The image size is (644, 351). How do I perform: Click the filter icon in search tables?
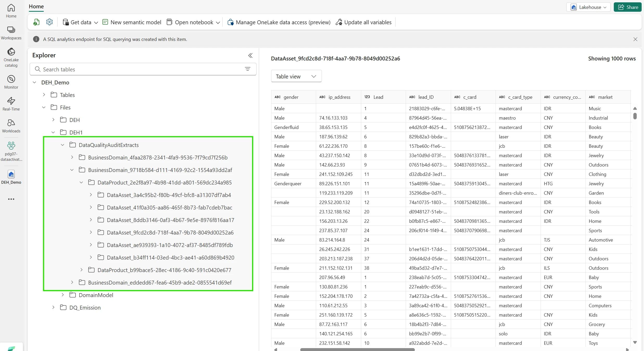click(247, 69)
